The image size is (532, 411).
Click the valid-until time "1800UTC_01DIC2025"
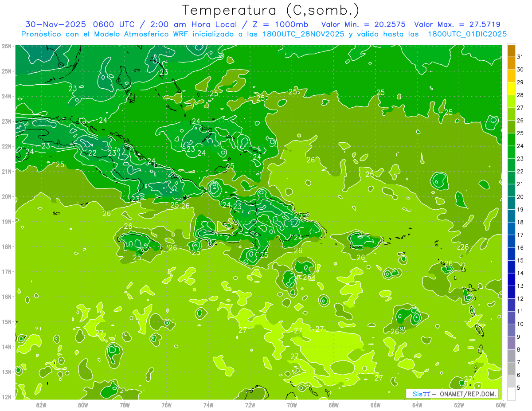[x=467, y=34]
